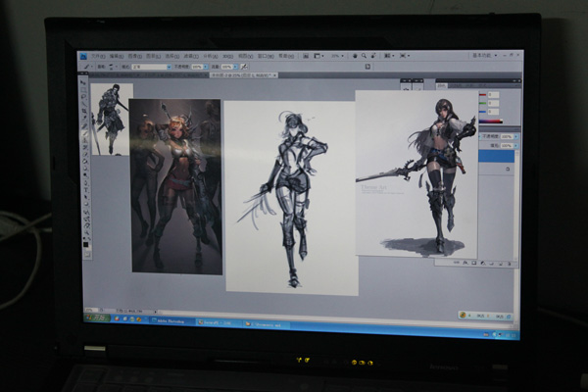Open the layer 不透明度 dropdown in Layers panel
Viewport: 588px width, 392px height.
[x=516, y=136]
